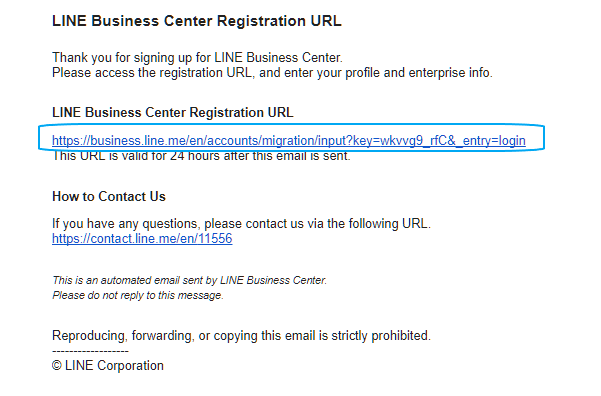The width and height of the screenshot is (601, 396).
Task: Open the contact.line.me/en/11556 link
Action: coord(142,238)
